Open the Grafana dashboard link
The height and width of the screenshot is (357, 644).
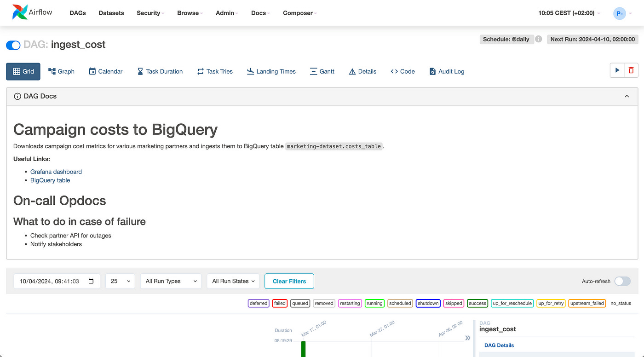pos(56,171)
